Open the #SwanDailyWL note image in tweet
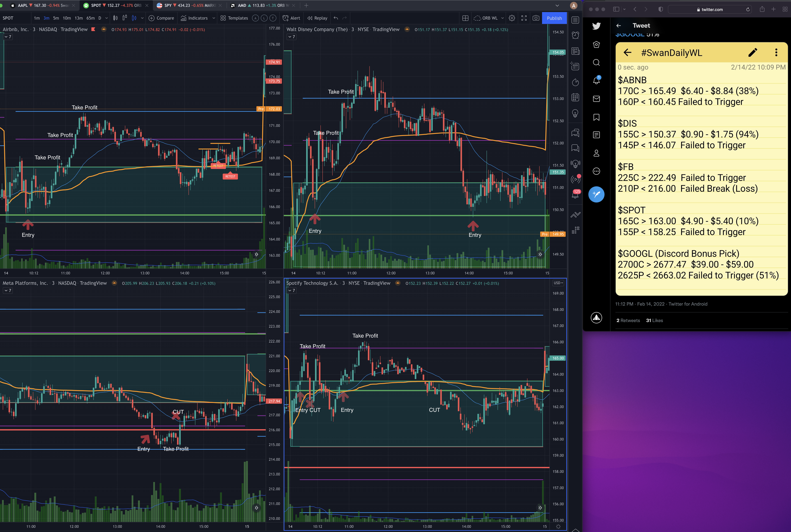 701,169
